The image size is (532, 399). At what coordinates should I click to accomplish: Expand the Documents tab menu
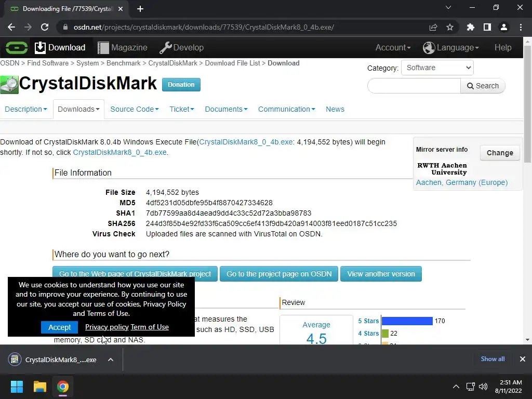pyautogui.click(x=226, y=109)
